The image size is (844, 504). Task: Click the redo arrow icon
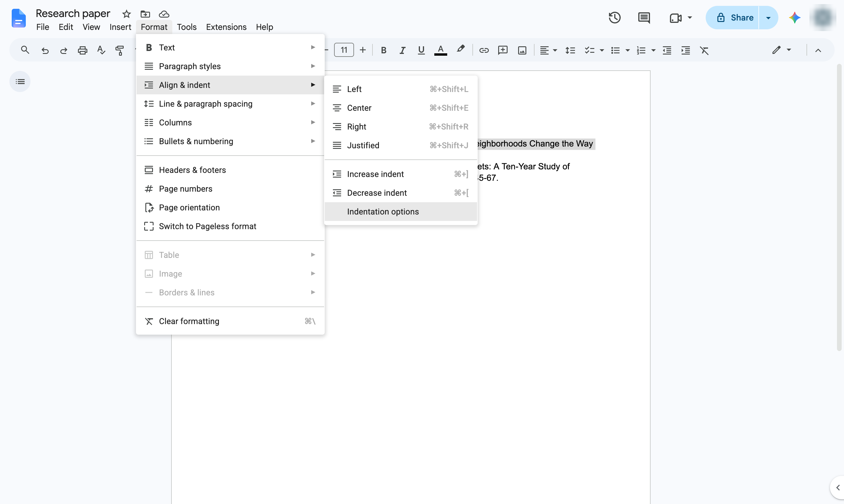(64, 50)
